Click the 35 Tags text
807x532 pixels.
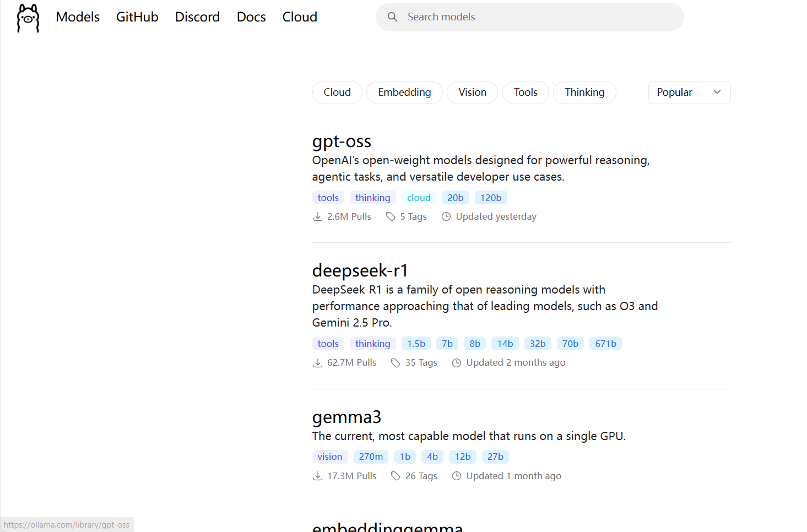421,363
